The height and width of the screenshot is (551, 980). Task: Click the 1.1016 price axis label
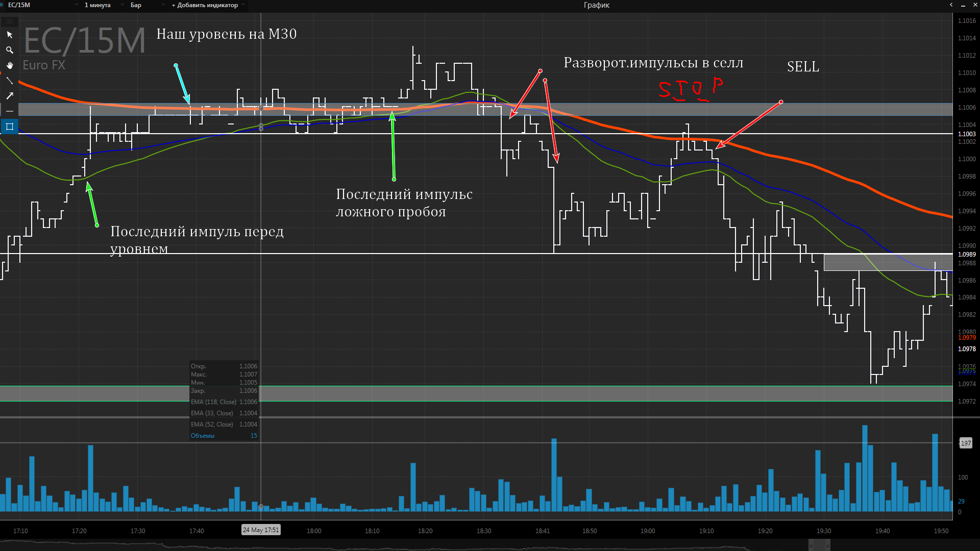pyautogui.click(x=967, y=21)
